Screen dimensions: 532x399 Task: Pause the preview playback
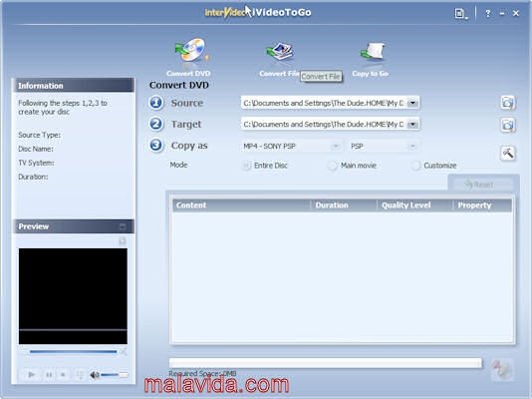point(49,374)
